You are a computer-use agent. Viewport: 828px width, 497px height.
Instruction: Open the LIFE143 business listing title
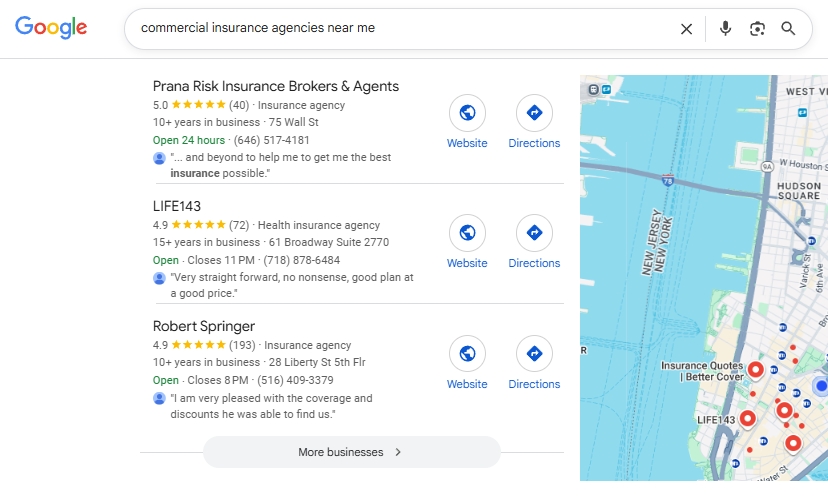click(177, 206)
